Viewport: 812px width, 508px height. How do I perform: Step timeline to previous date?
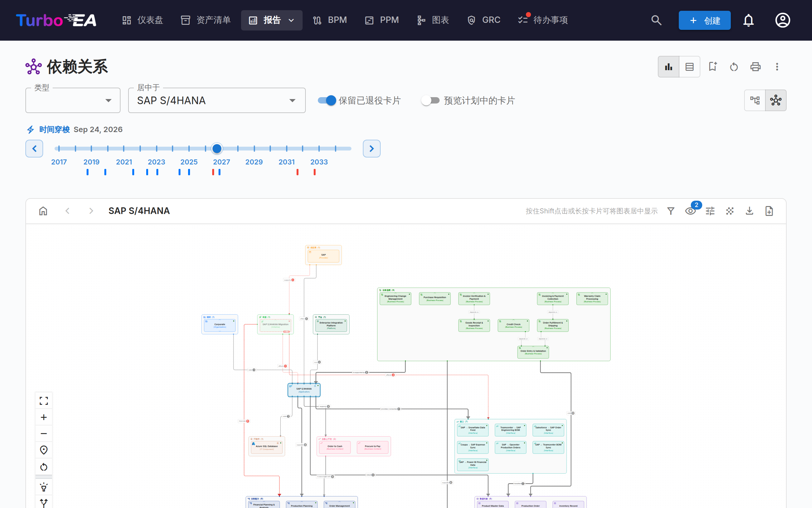click(x=34, y=148)
